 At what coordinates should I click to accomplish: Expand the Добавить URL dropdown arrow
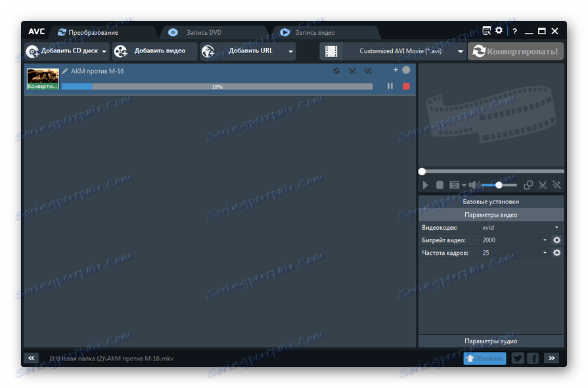click(x=290, y=51)
